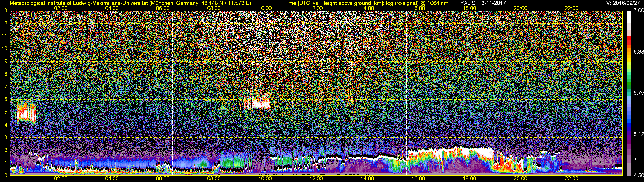Viewport: 644px width, 182px height.
Task: Click the 20:00 label on the bottom time axis
Action: tap(521, 179)
